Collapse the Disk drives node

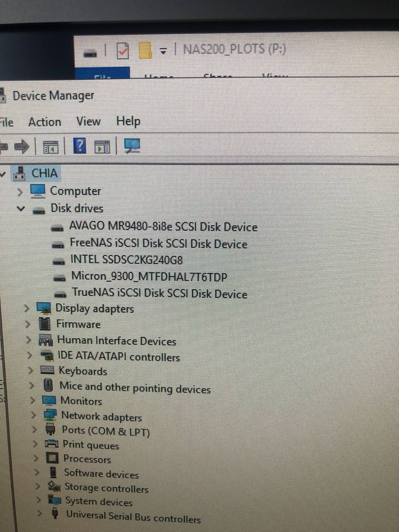(x=21, y=209)
